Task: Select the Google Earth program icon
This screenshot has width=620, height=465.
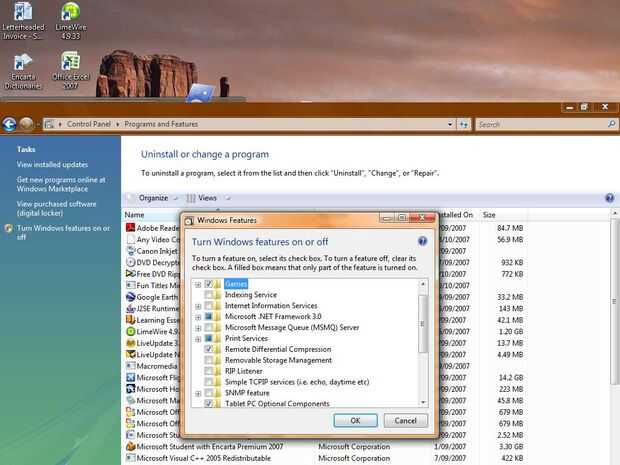Action: pos(130,297)
